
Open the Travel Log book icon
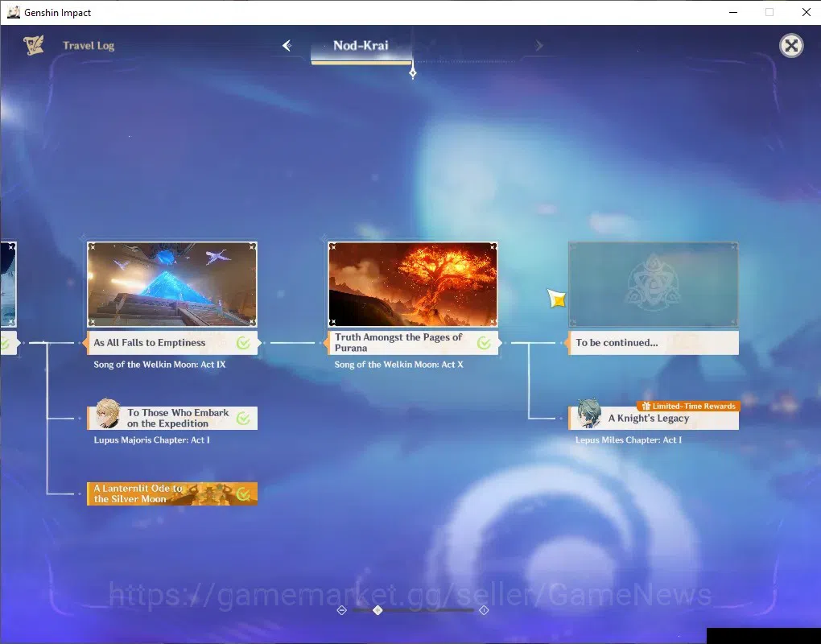34,46
